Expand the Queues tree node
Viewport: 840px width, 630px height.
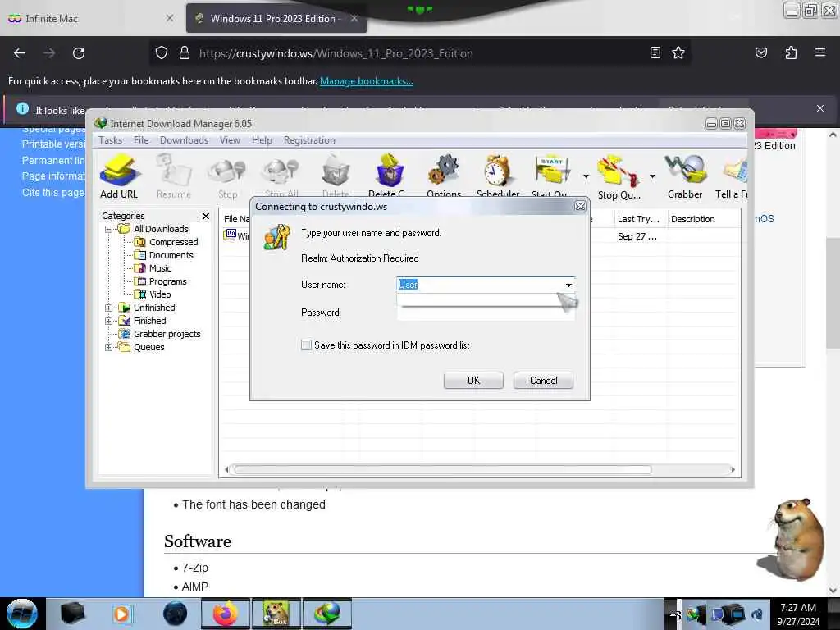tap(109, 347)
